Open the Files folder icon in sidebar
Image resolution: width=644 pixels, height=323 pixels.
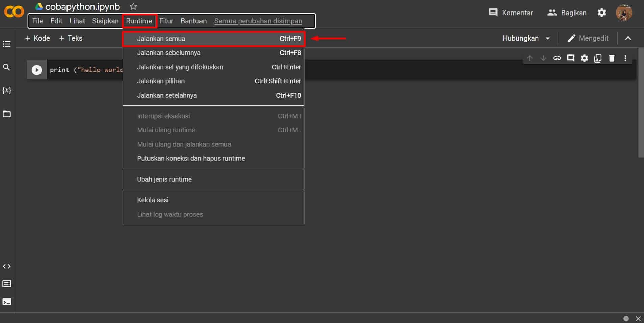click(7, 114)
